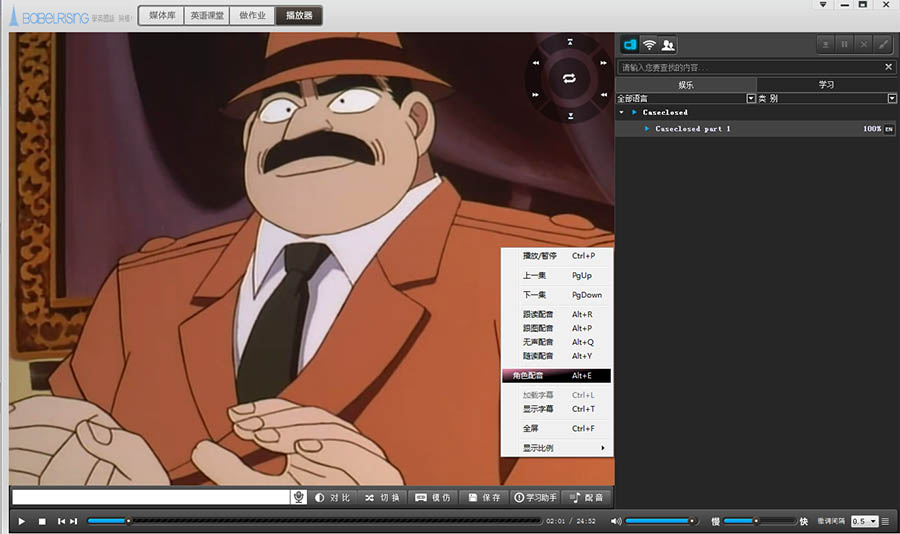Choose 跟图配音 from context menu
The width and height of the screenshot is (900, 534).
pyautogui.click(x=557, y=328)
